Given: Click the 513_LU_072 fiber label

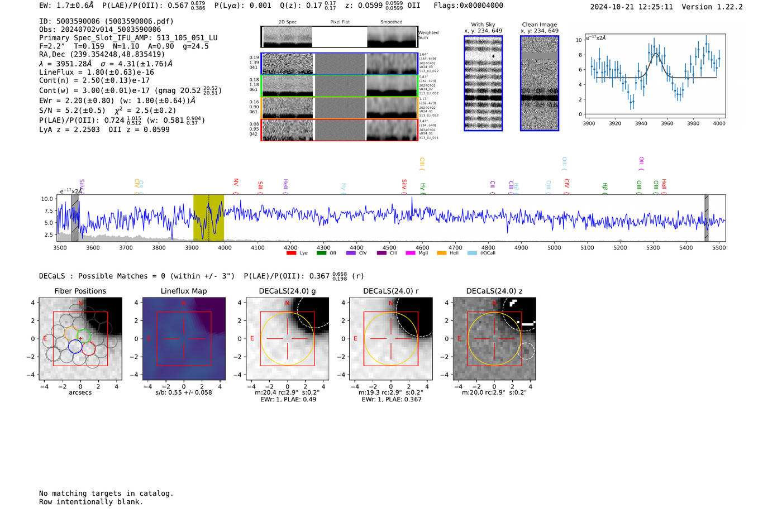Looking at the screenshot, I should pyautogui.click(x=429, y=71).
